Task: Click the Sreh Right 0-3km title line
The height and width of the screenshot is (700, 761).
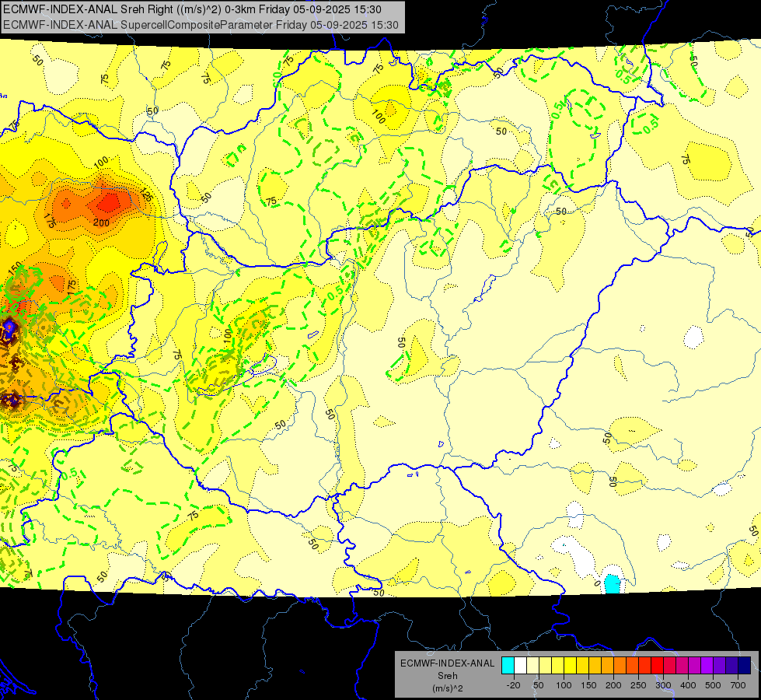Action: 192,9
